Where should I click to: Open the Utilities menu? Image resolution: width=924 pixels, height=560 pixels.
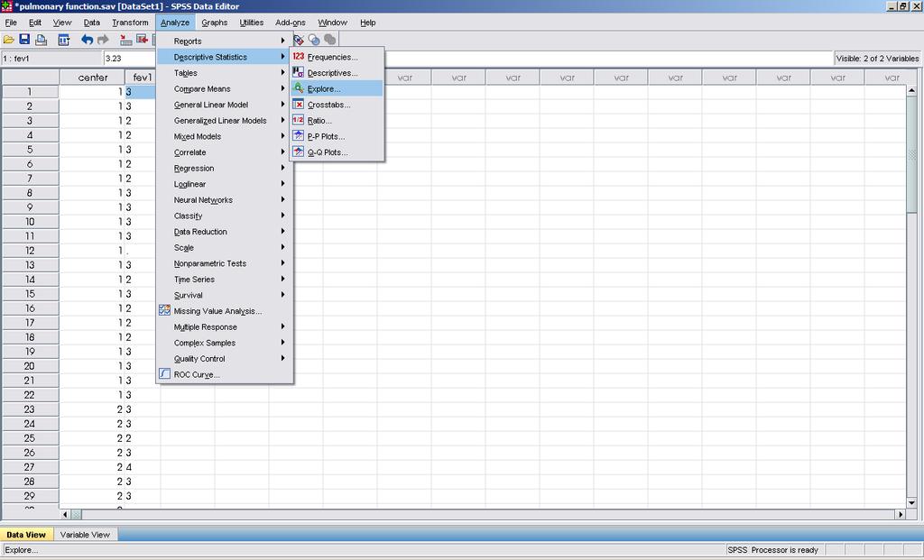point(252,23)
